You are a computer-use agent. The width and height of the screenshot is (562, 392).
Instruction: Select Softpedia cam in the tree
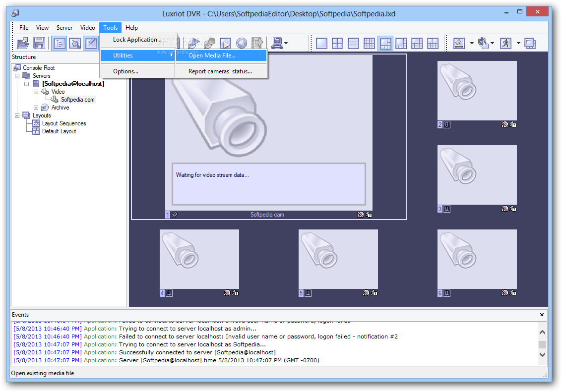(77, 100)
